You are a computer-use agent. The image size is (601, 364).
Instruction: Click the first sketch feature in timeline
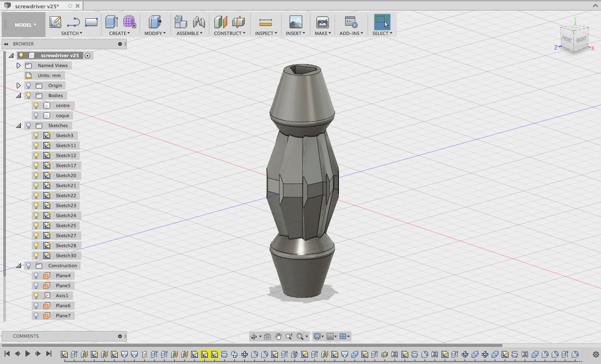tap(64, 354)
